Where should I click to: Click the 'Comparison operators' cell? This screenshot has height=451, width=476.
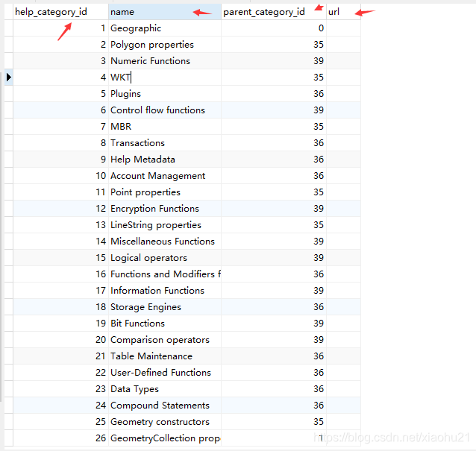tap(165, 339)
